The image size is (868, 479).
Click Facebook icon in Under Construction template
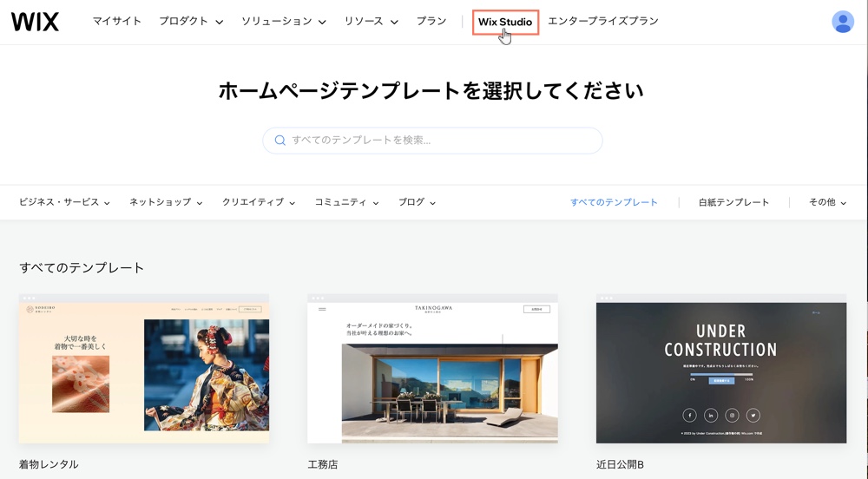pos(689,416)
